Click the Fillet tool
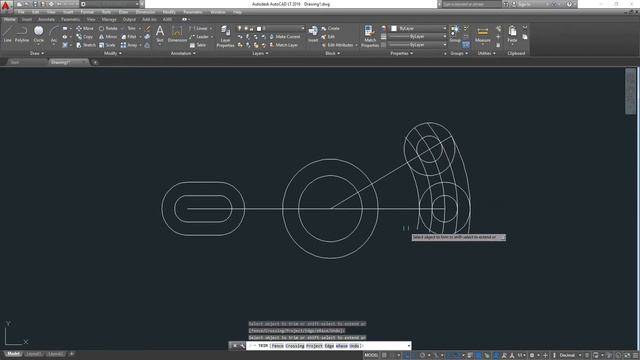 pos(129,37)
